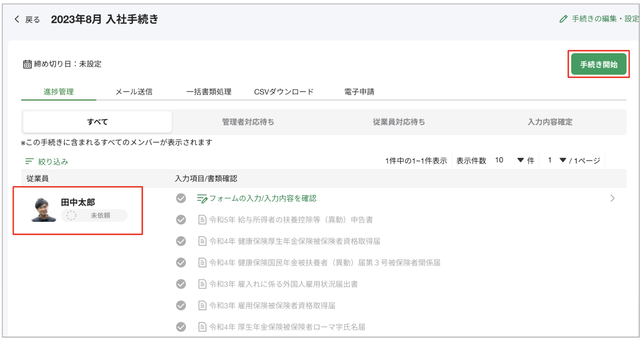This screenshot has width=644, height=344.
Task: Click the document icon for 外国人雇用状況届出書
Action: [203, 284]
